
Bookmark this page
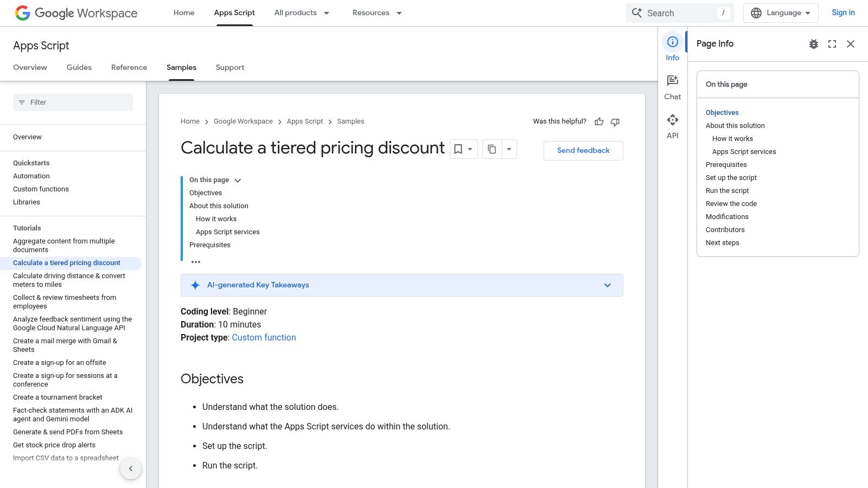pos(458,149)
